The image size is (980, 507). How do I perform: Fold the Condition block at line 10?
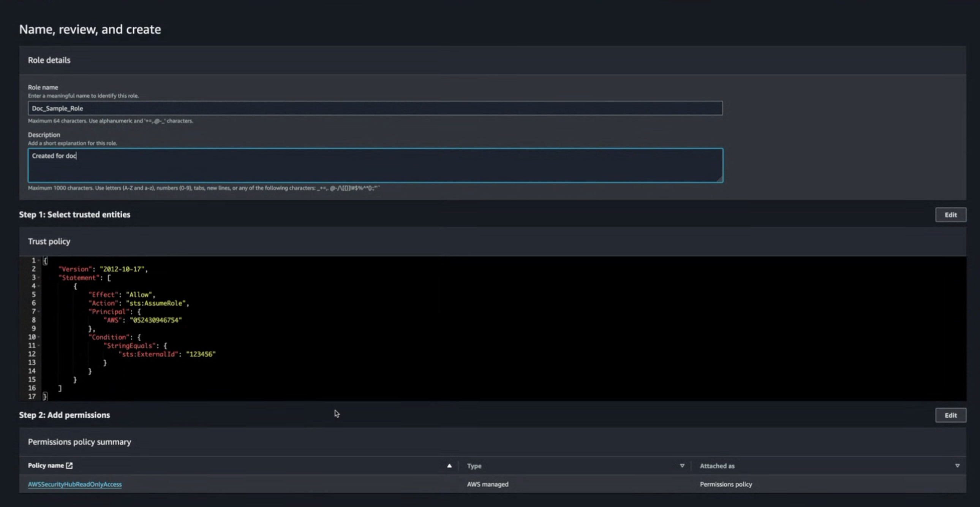(x=39, y=337)
